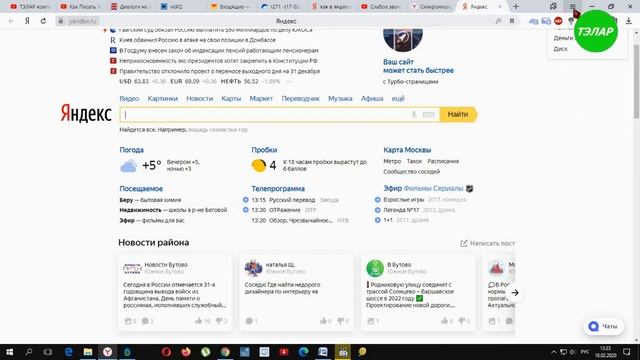Open the Телепрограмма heading link
The height and width of the screenshot is (360, 640).
point(278,189)
